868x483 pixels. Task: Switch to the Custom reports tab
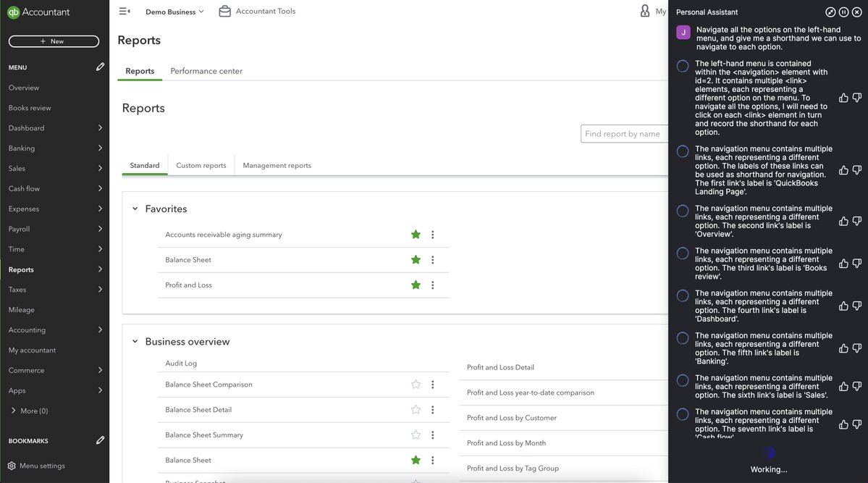click(201, 166)
